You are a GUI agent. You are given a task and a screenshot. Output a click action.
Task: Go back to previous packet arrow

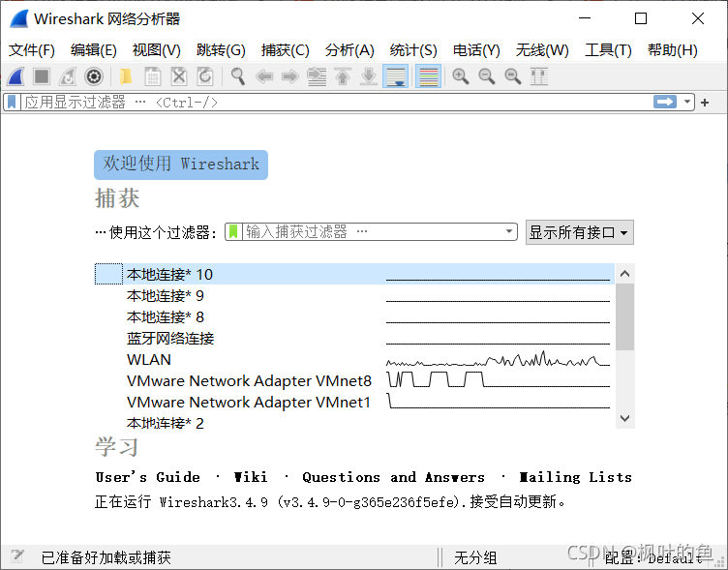pyautogui.click(x=264, y=76)
